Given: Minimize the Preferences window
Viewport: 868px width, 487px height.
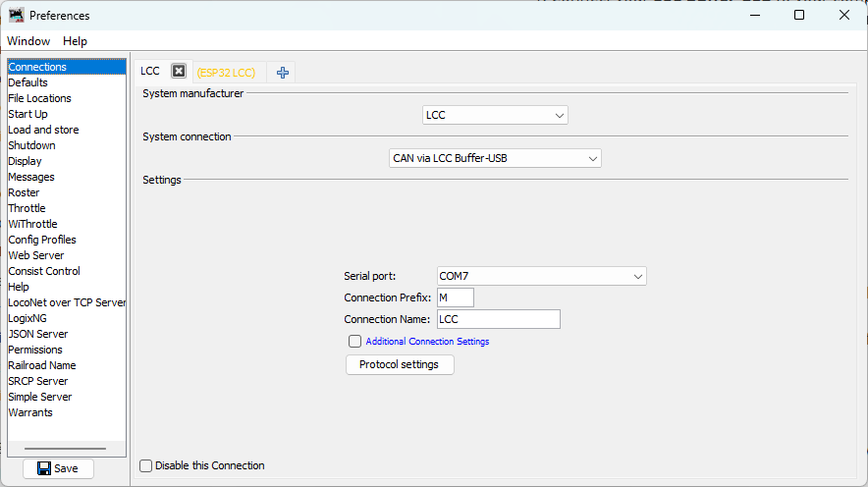Looking at the screenshot, I should tap(755, 15).
